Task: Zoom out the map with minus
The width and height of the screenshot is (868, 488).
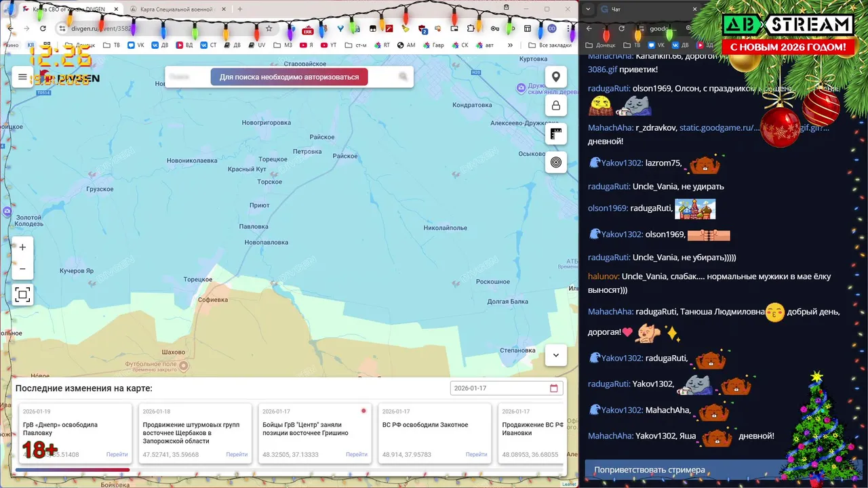Action: [x=22, y=269]
